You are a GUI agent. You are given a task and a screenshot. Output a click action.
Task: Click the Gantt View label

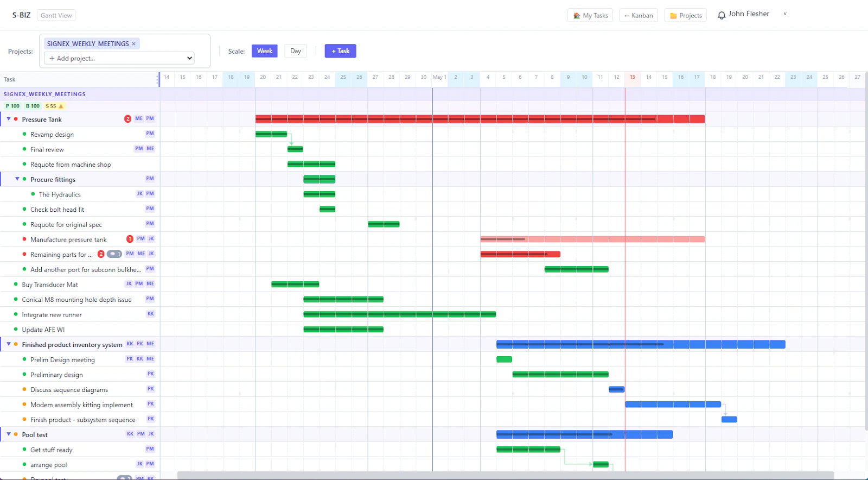click(x=56, y=15)
